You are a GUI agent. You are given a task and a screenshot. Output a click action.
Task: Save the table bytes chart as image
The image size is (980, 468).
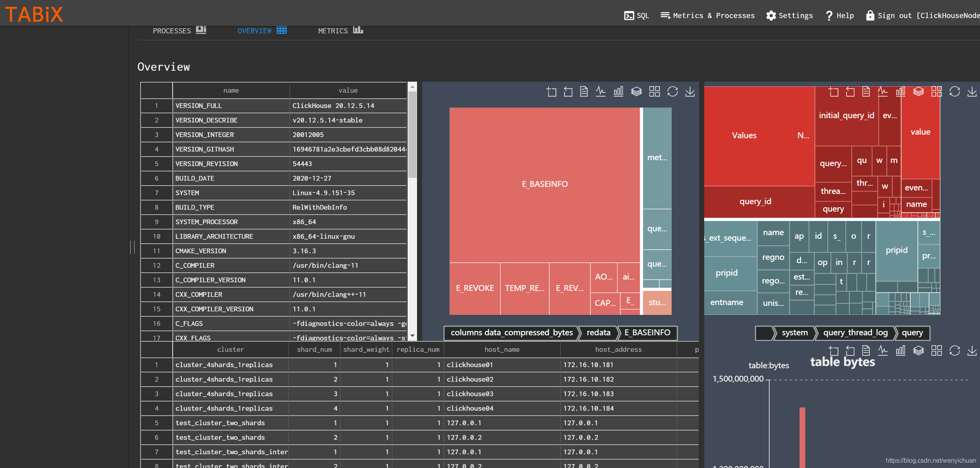point(972,350)
